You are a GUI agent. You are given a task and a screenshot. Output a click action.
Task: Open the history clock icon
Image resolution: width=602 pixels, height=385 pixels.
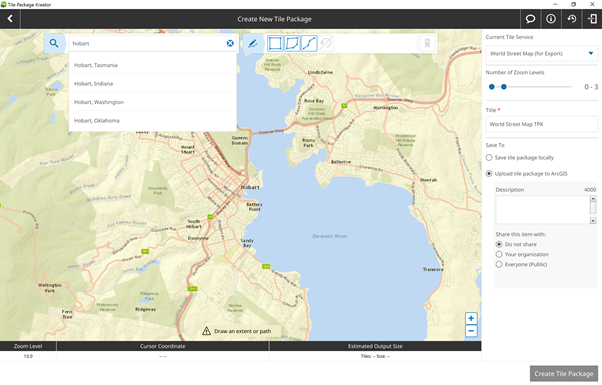coord(572,19)
